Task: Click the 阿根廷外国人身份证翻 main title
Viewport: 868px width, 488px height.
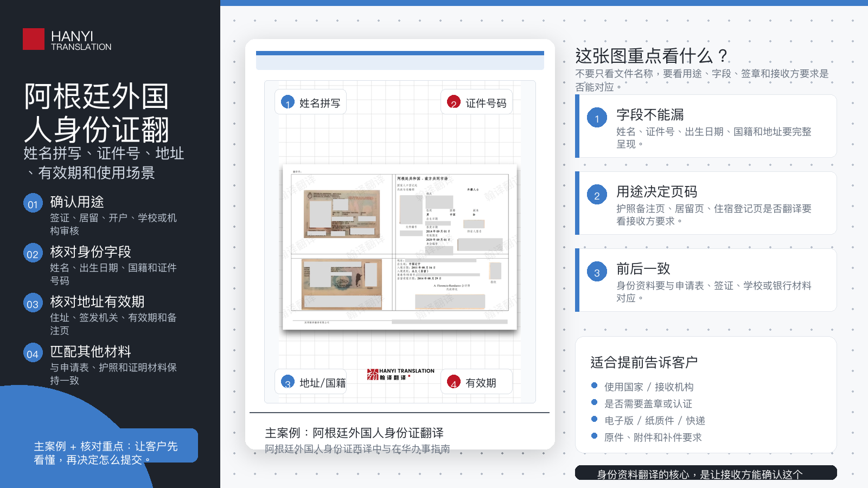Action: pos(97,113)
